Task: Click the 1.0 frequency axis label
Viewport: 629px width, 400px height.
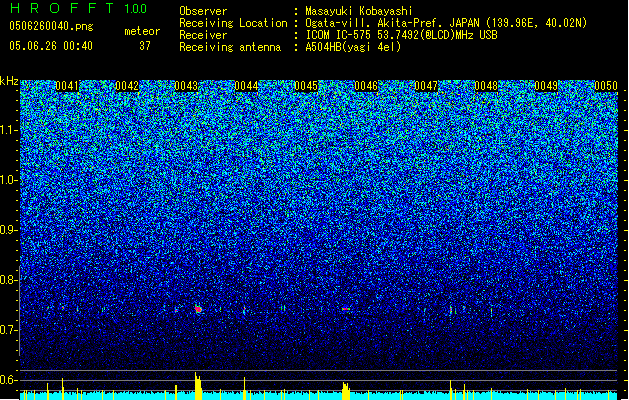Action: tap(9, 180)
